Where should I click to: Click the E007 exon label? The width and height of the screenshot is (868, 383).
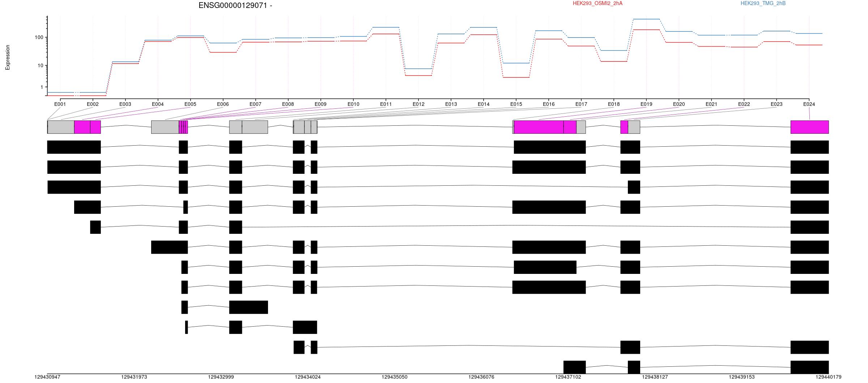pyautogui.click(x=255, y=104)
